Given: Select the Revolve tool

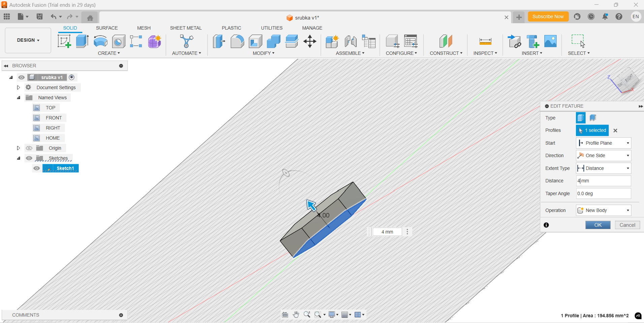Looking at the screenshot, I should click(x=100, y=41).
